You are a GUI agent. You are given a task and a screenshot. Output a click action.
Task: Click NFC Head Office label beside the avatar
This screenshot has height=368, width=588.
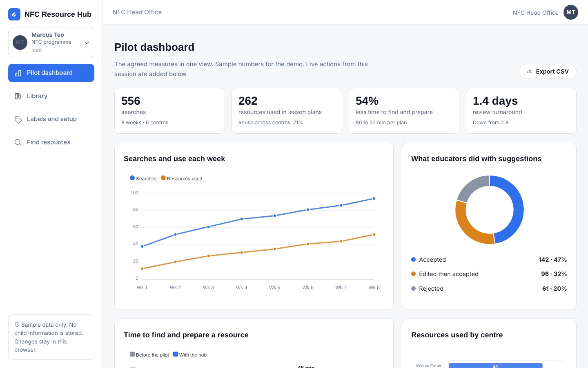pyautogui.click(x=535, y=13)
